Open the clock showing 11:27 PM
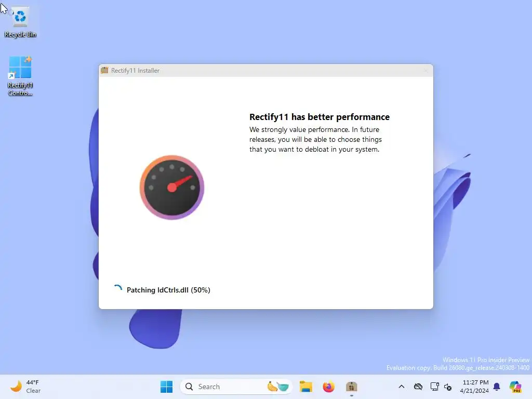 point(475,387)
